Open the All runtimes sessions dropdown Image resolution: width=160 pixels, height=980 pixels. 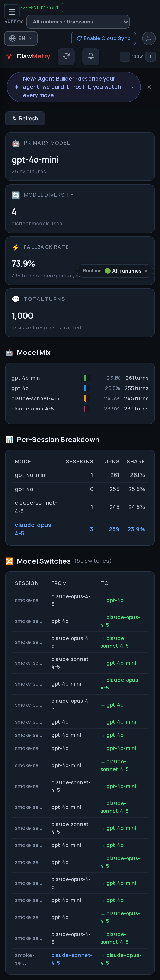78,22
